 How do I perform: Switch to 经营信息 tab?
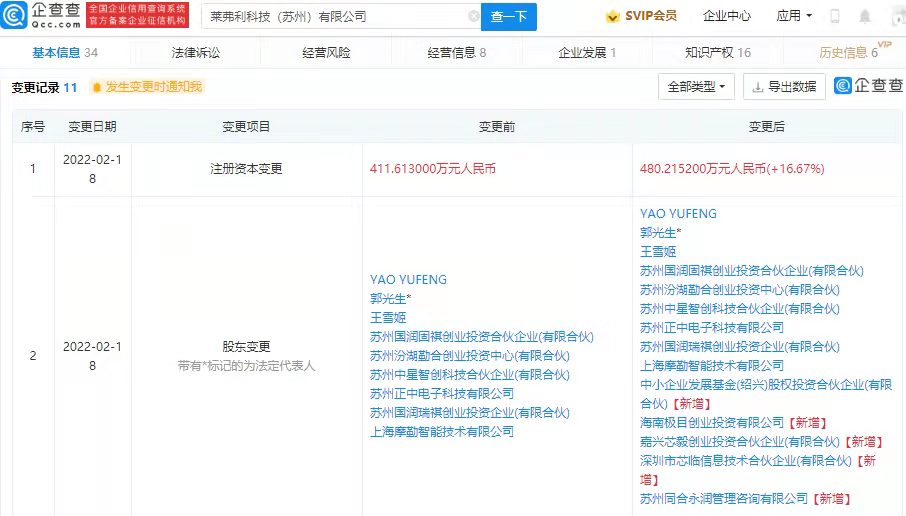(x=456, y=53)
